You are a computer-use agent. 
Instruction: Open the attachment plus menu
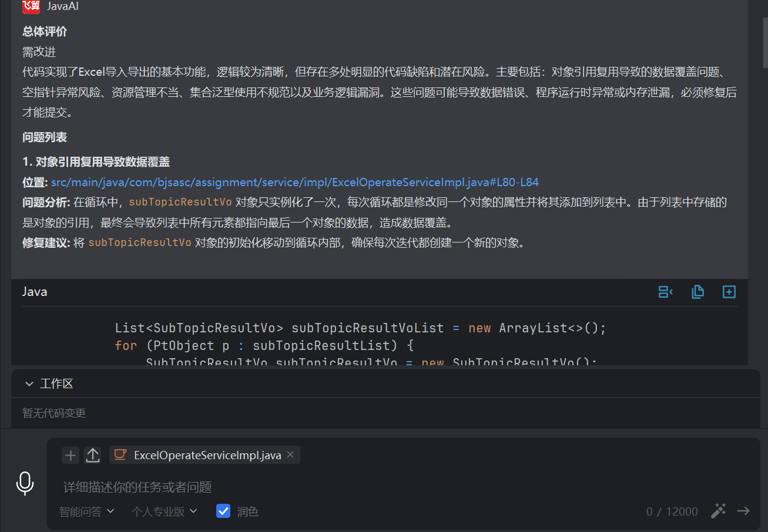point(70,454)
